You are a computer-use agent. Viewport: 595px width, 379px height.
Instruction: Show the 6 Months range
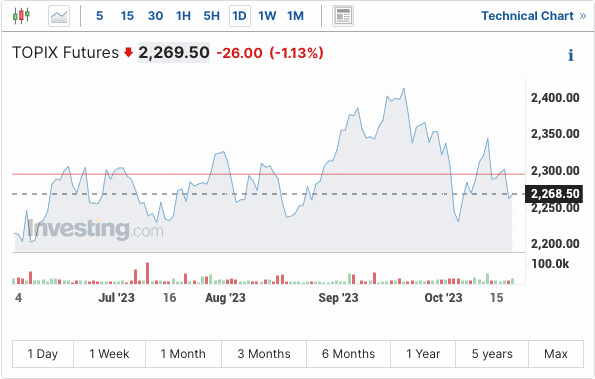click(x=348, y=354)
